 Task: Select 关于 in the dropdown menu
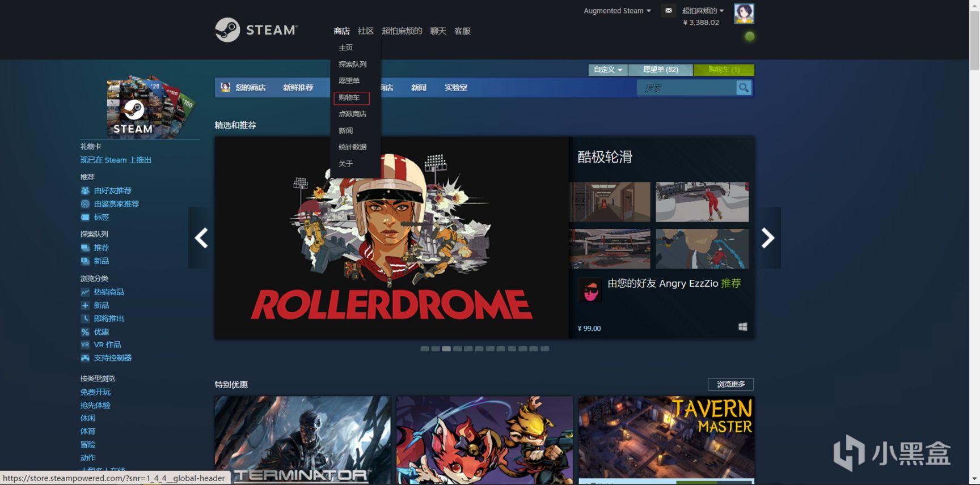(346, 164)
